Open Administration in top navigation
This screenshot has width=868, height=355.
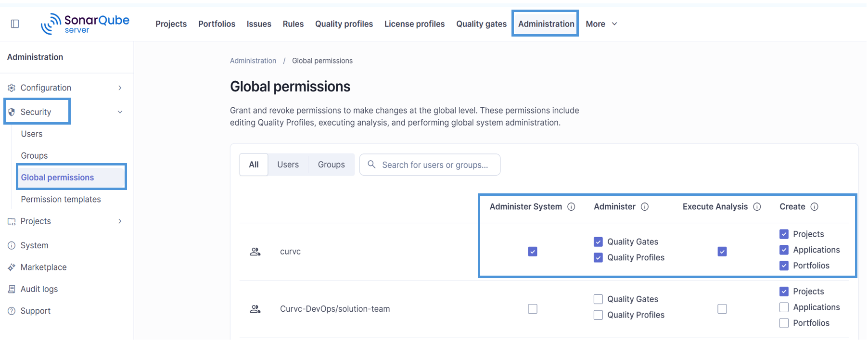tap(546, 24)
